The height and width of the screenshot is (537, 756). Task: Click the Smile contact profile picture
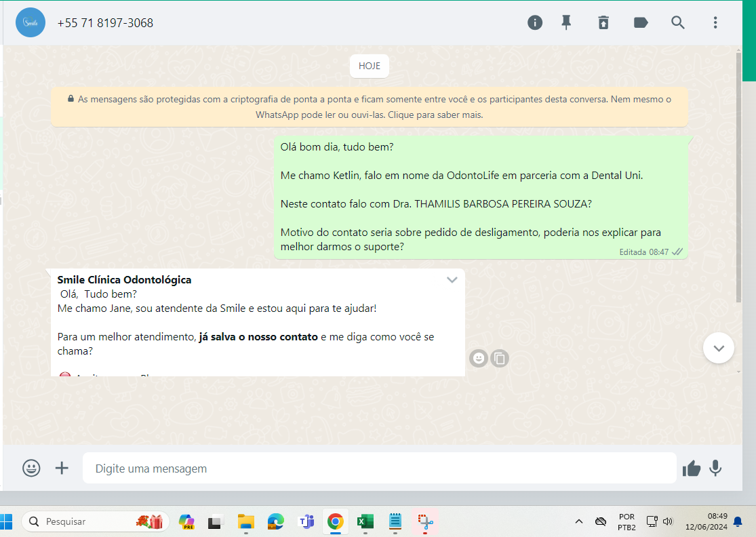31,22
